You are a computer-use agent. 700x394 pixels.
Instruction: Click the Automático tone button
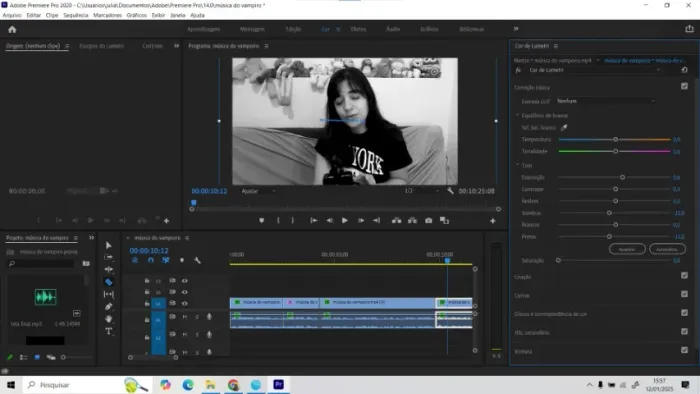(x=667, y=249)
